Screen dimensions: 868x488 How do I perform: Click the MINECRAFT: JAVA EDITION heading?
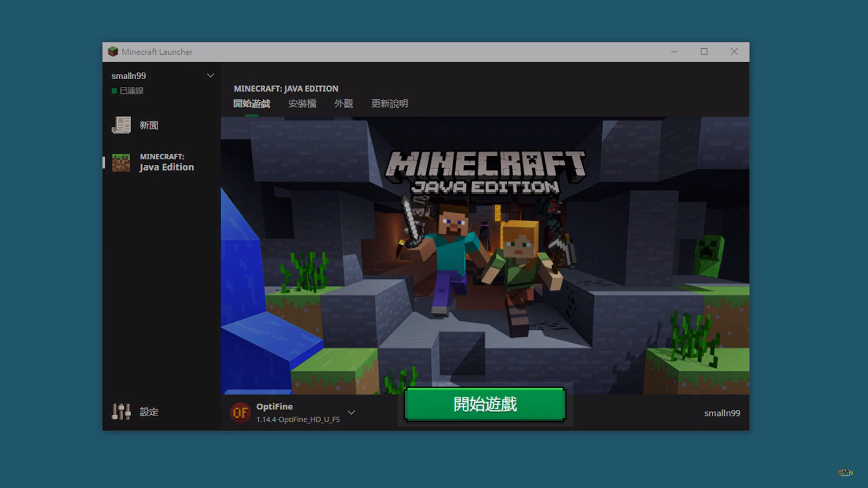(286, 88)
